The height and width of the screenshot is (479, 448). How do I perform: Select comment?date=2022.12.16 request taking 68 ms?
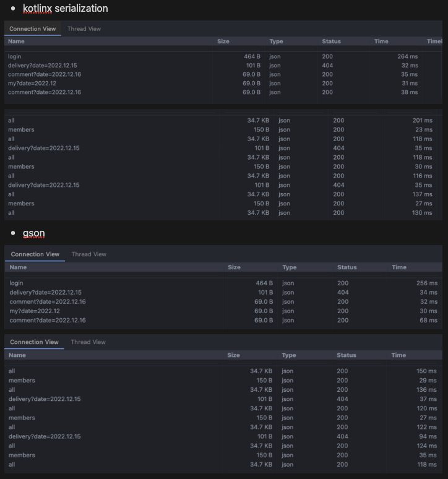(x=223, y=320)
